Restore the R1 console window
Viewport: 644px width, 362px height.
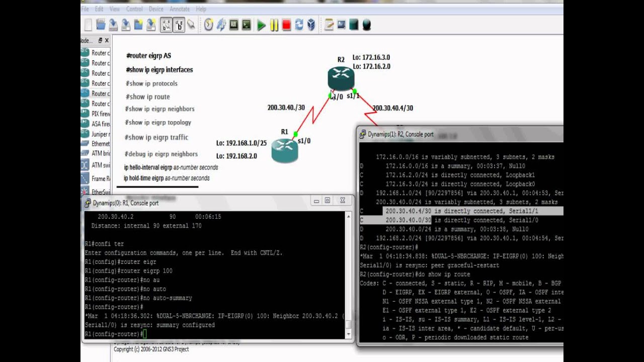[x=328, y=201]
